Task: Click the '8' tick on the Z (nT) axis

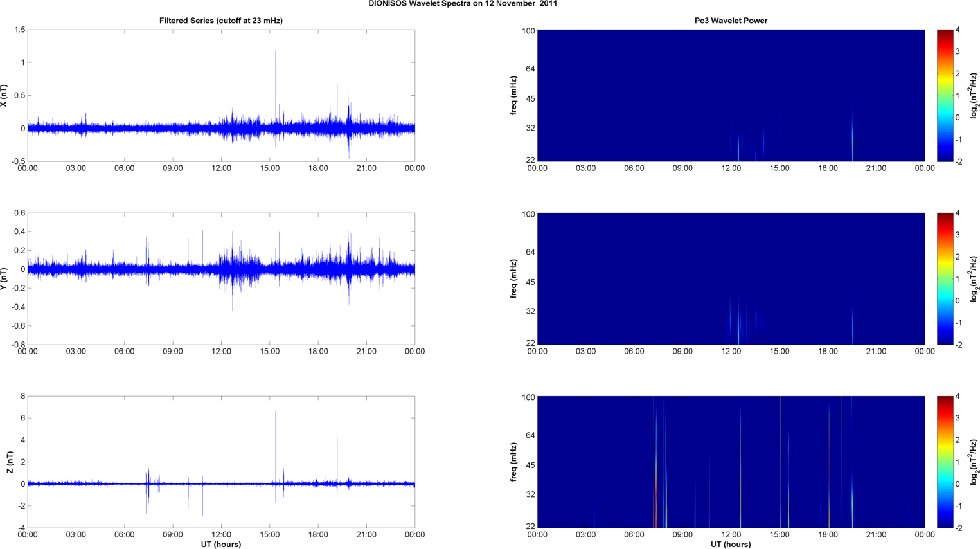Action: 22,396
